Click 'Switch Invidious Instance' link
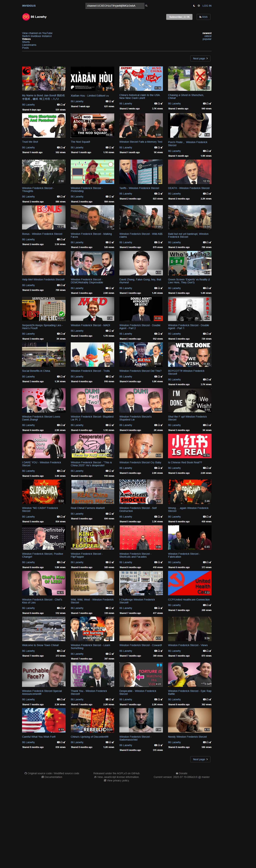Viewport: 256px width, 868px height. click(37, 36)
